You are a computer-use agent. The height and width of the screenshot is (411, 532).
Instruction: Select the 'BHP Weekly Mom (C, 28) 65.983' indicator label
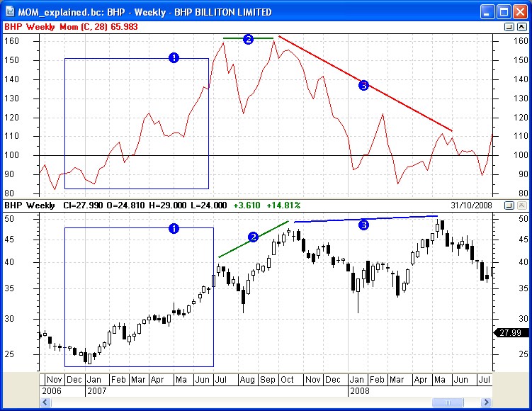coord(72,27)
